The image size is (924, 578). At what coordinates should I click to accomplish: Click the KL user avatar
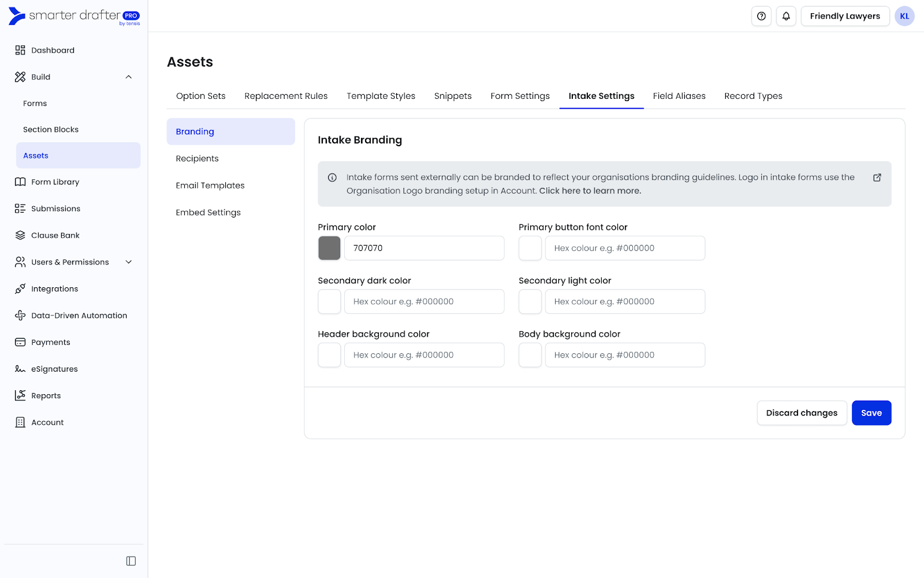pos(904,16)
